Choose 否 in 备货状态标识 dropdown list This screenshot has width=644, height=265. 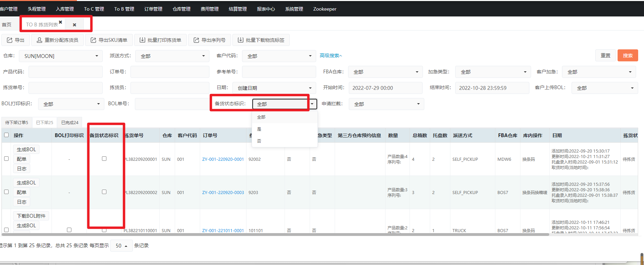click(285, 141)
